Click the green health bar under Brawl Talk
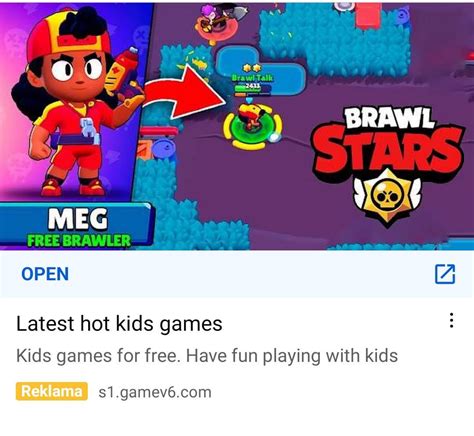 pos(247,88)
